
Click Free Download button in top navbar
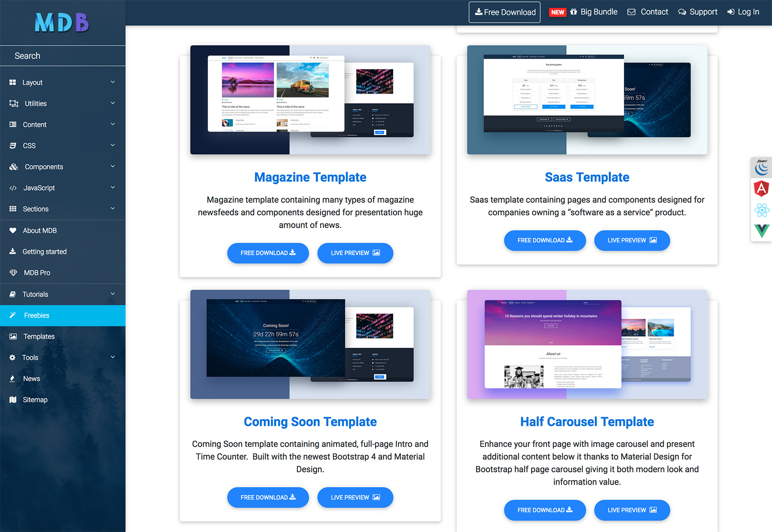[505, 12]
